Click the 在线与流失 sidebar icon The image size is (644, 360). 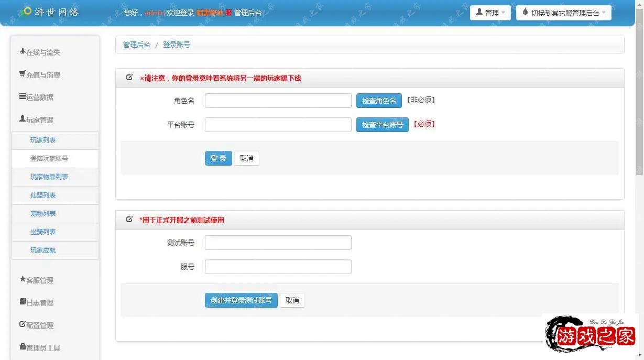point(23,51)
